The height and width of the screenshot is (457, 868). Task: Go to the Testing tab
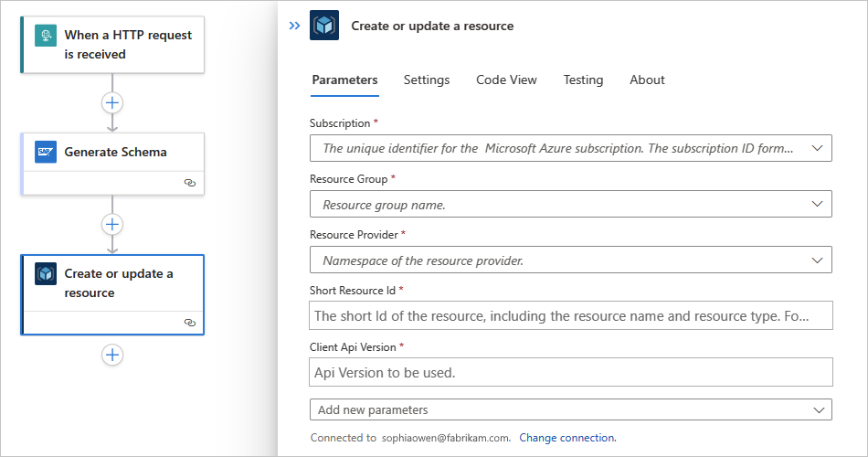tap(583, 80)
